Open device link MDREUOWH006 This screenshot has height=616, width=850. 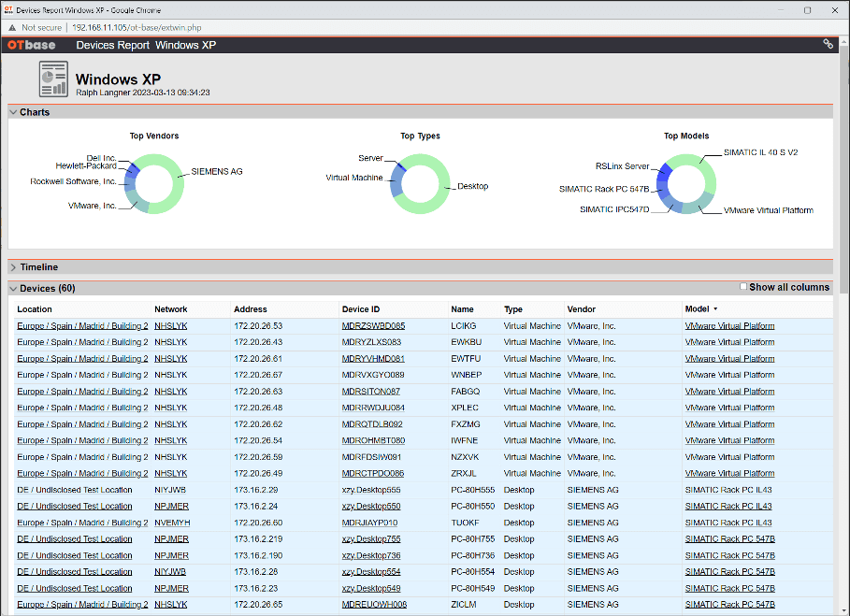pos(374,605)
